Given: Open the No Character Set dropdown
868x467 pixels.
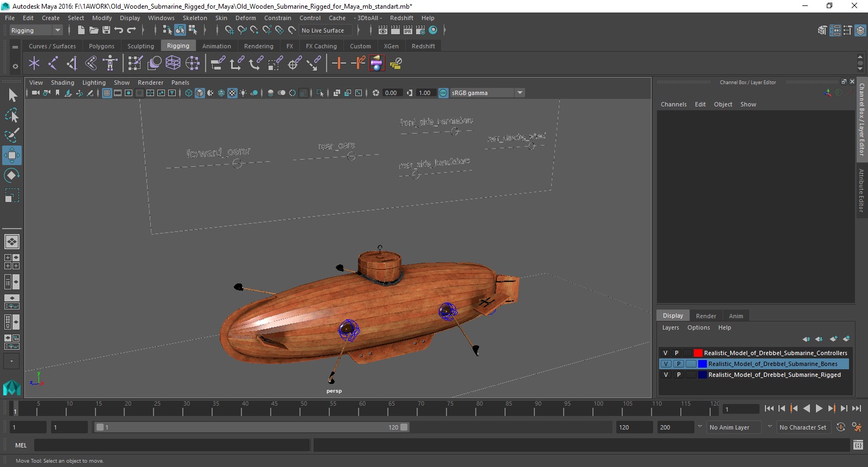Looking at the screenshot, I should tap(804, 427).
